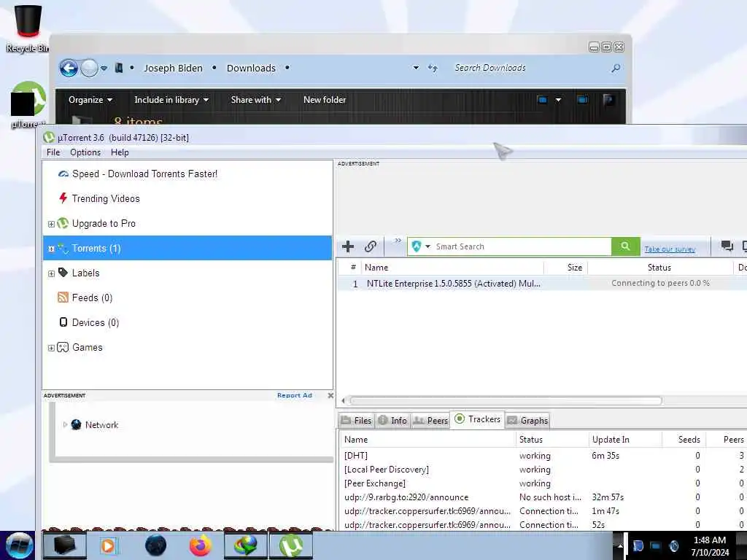Select the [Peer Exchange] tracker row
Screen dimensions: 747x560
[x=543, y=483]
